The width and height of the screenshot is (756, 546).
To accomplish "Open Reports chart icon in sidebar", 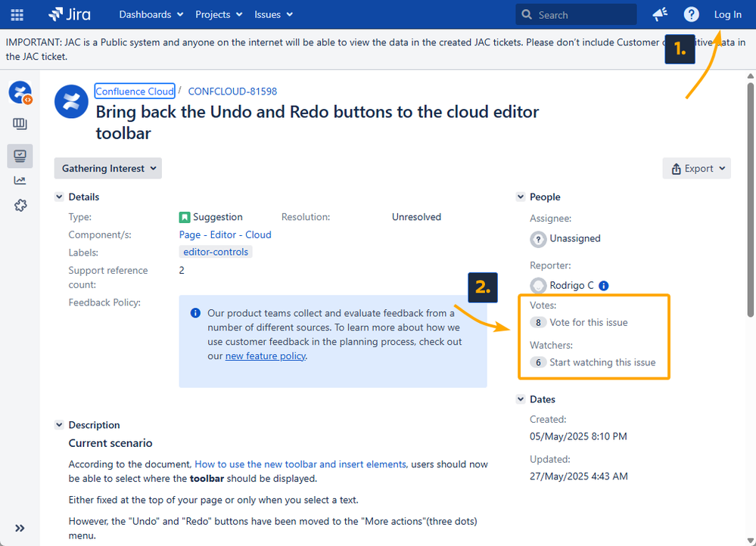I will (20, 180).
